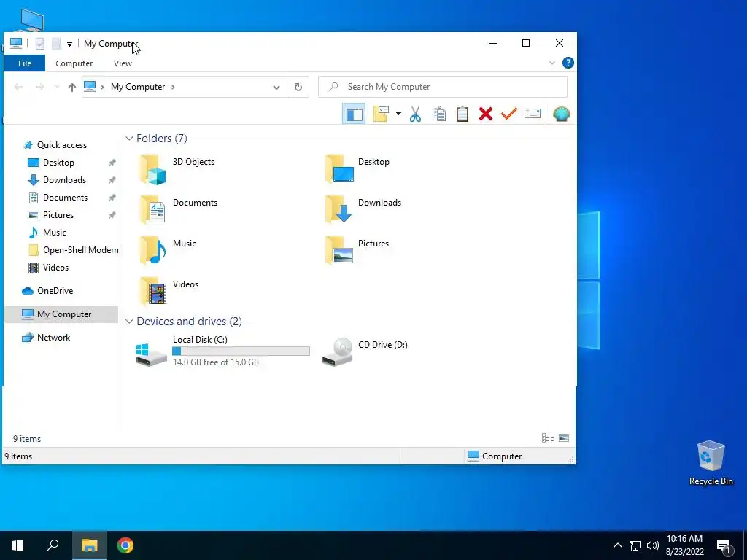
Task: Select the 3D Objects folder
Action: point(178,169)
